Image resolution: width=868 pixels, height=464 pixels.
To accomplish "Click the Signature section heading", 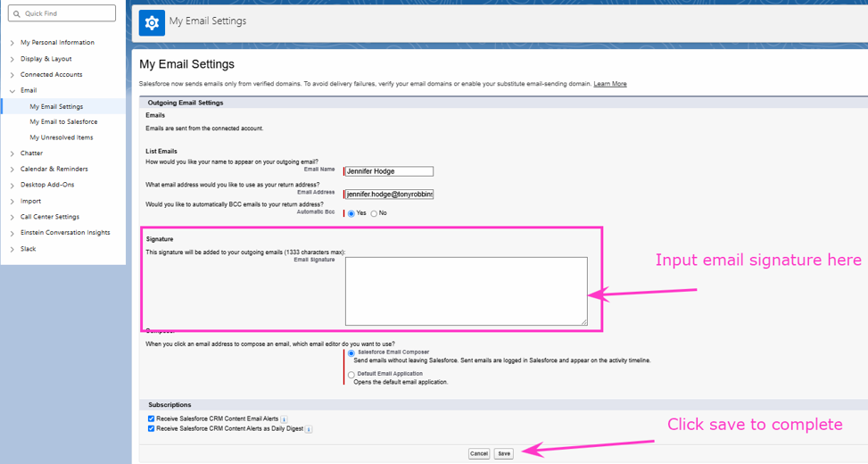I will (160, 239).
